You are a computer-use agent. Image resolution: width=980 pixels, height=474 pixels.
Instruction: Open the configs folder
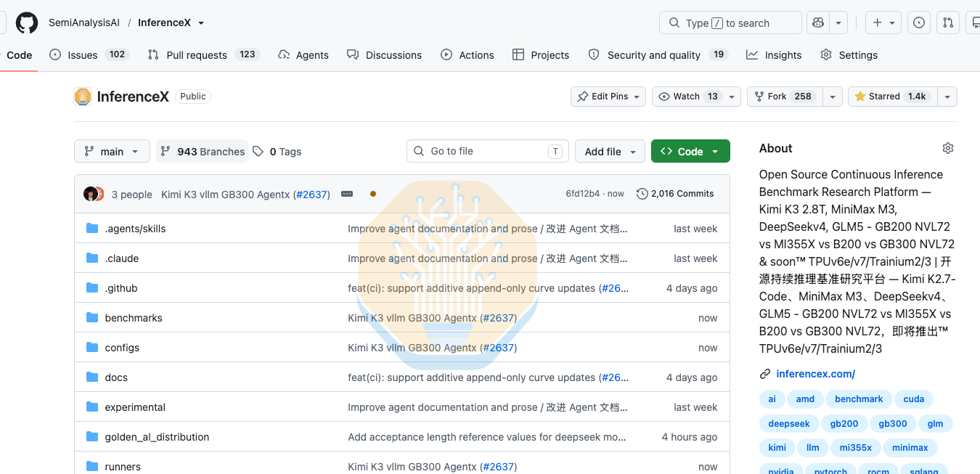point(122,348)
